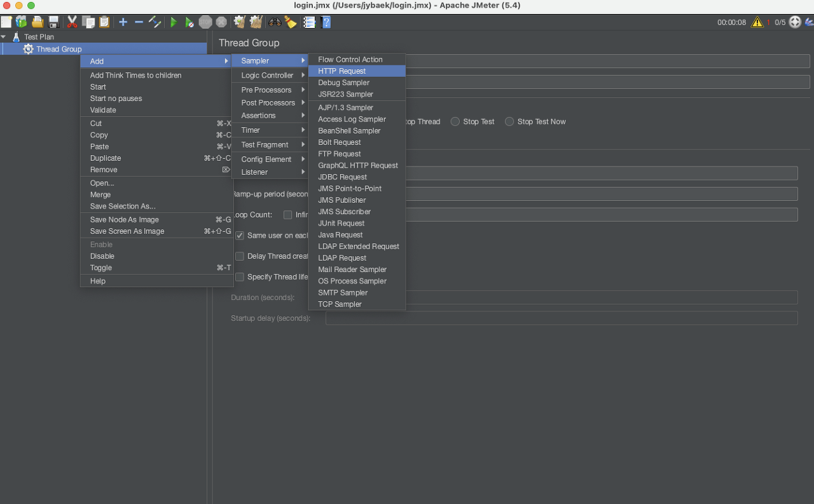Image resolution: width=814 pixels, height=504 pixels.
Task: Click the Clear broom-and-gear toolbar icon
Action: pyautogui.click(x=240, y=22)
